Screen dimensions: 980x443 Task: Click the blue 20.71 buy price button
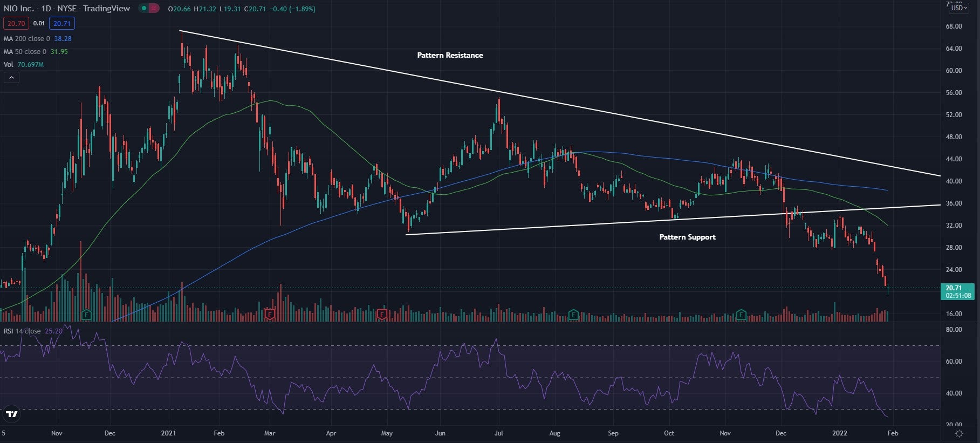pos(62,23)
